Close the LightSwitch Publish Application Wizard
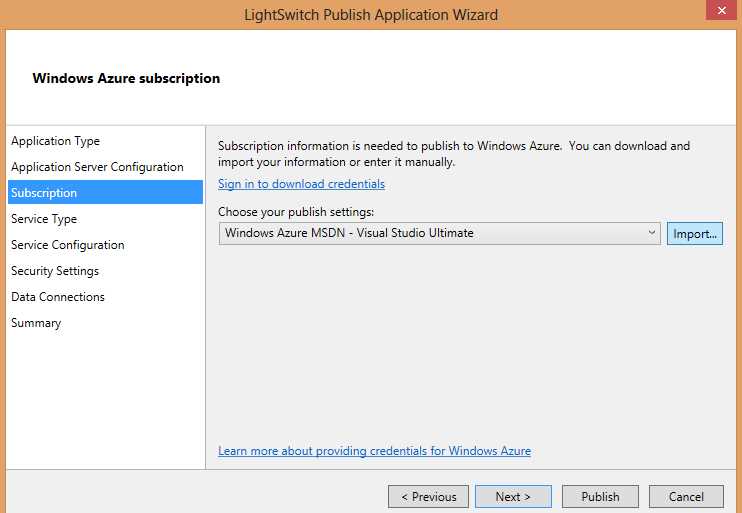The height and width of the screenshot is (513, 742). point(721,10)
